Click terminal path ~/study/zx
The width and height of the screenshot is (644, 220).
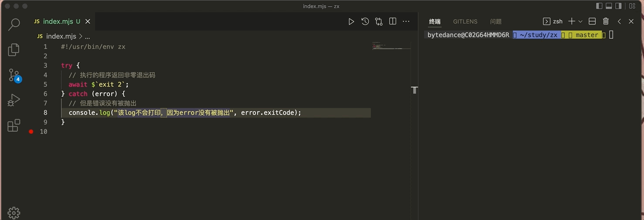(539, 35)
